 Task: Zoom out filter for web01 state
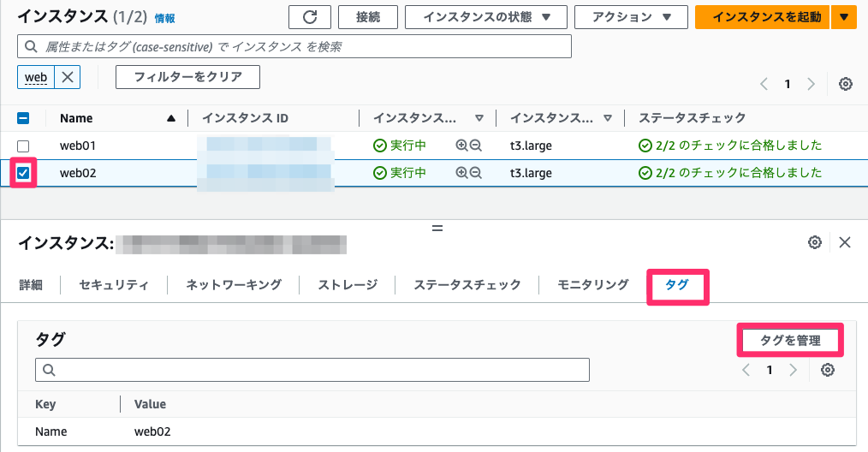coord(476,146)
